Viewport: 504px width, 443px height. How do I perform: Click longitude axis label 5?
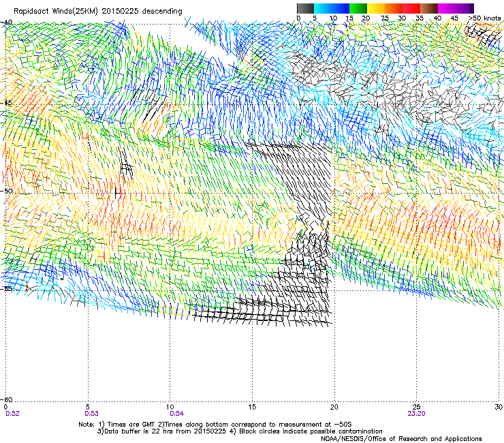click(x=88, y=407)
